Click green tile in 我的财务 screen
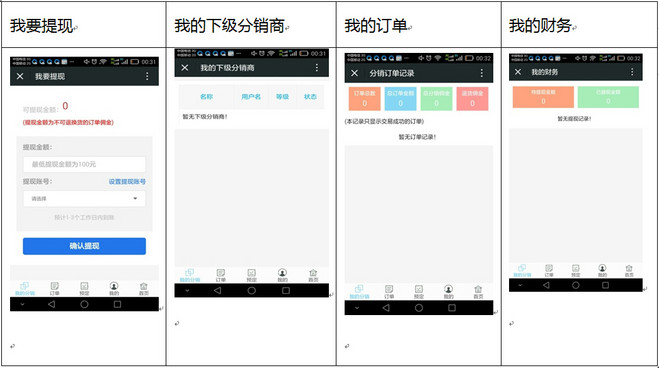 [x=608, y=97]
